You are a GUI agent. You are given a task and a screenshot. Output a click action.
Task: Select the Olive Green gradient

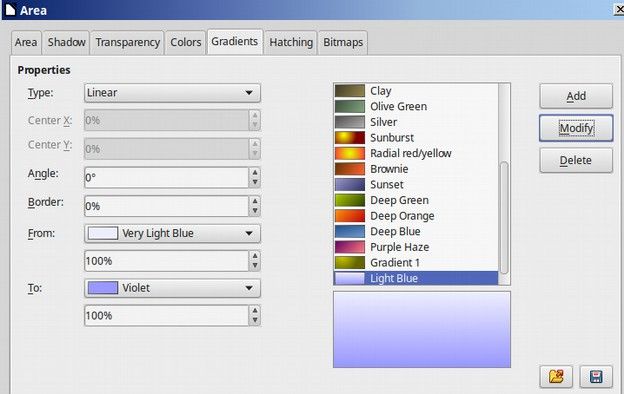tap(416, 106)
